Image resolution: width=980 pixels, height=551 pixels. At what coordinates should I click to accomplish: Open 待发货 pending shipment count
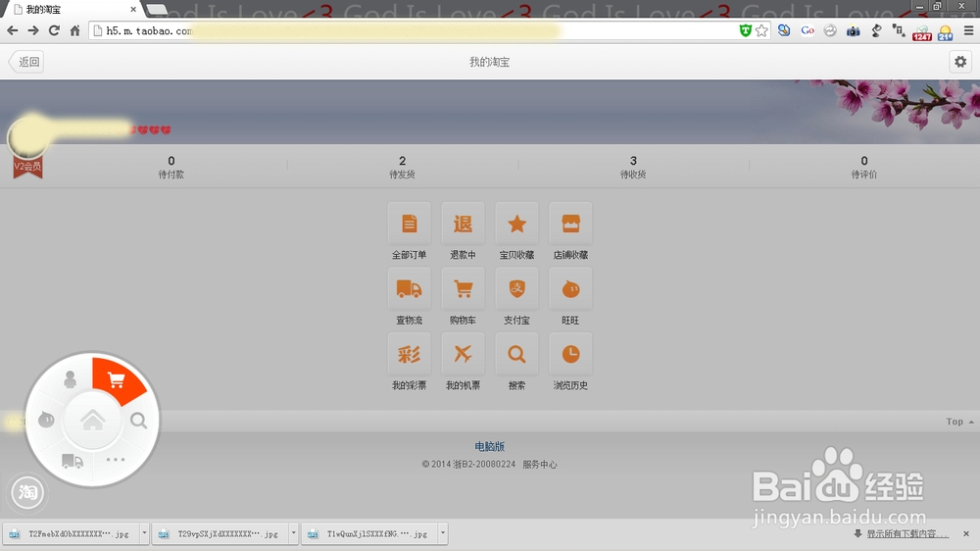(402, 167)
